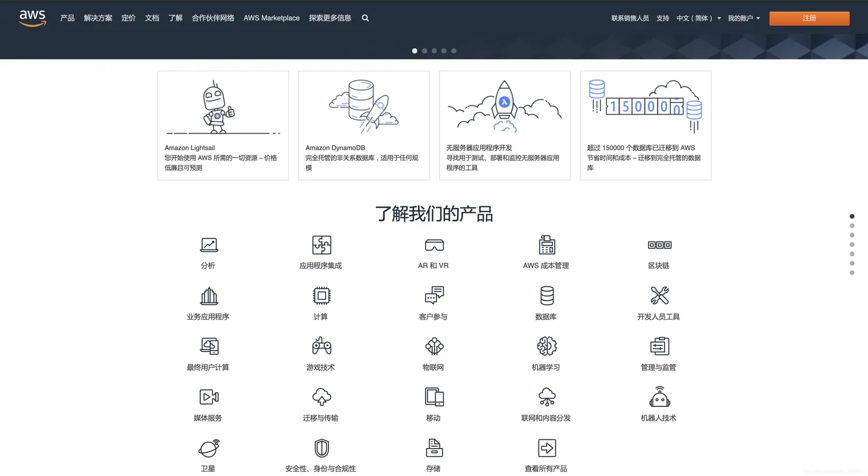Click the 开发人员工具 wrench icon
Viewport: 868px width, 476px height.
pos(659,295)
